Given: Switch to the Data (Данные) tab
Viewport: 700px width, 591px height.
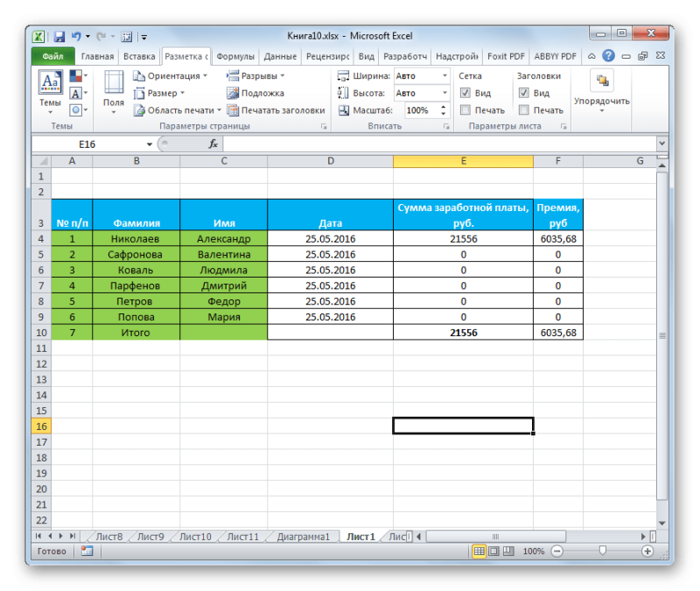Looking at the screenshot, I should click(280, 56).
